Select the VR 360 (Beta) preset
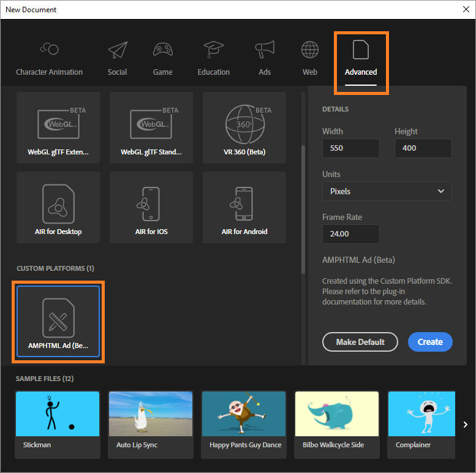Image resolution: width=476 pixels, height=473 pixels. point(244,128)
